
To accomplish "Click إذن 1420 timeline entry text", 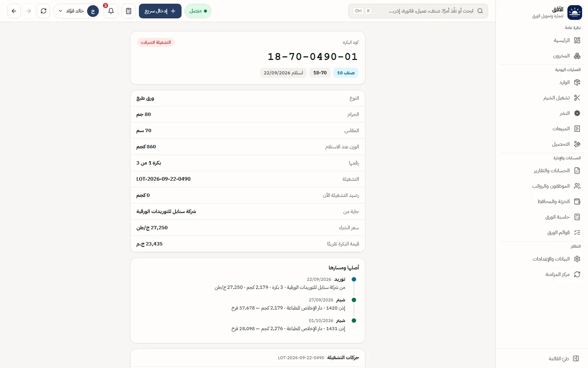I will pyautogui.click(x=288, y=308).
